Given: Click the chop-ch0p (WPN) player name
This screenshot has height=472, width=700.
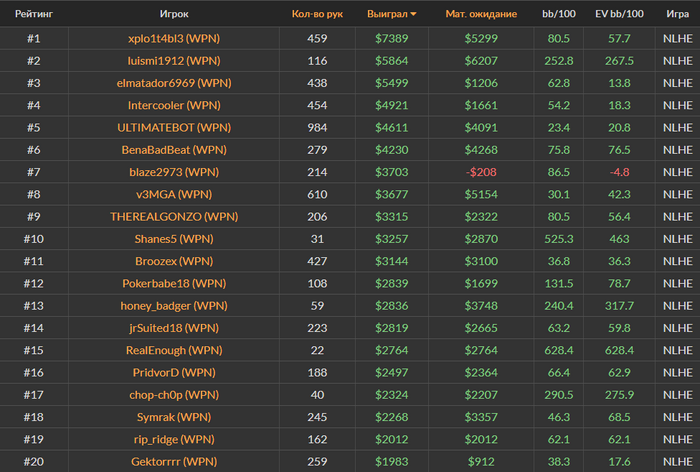Looking at the screenshot, I should 174,394.
